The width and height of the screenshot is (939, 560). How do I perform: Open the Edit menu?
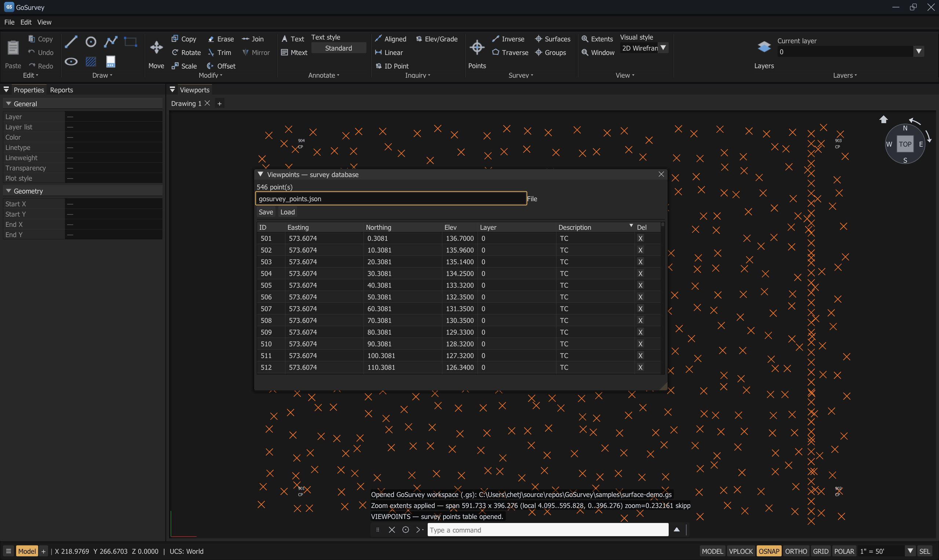click(26, 22)
